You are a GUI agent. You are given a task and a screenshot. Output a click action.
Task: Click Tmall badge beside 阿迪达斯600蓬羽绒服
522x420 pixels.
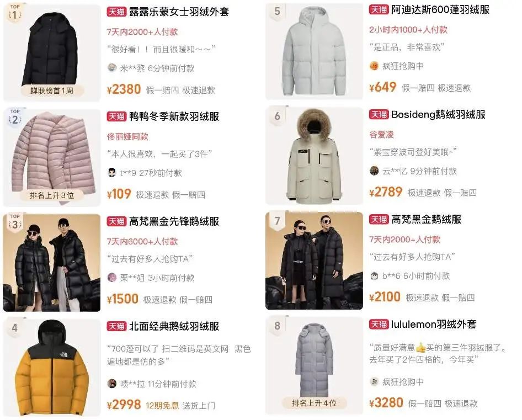click(x=379, y=9)
